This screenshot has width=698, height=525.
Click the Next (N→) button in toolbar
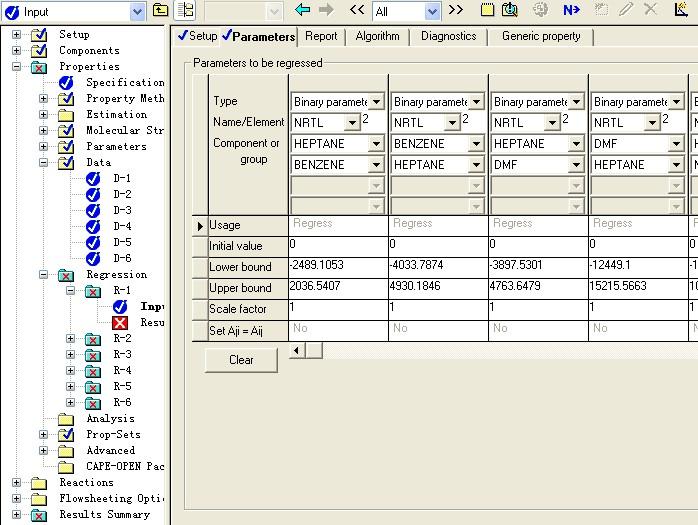[571, 10]
